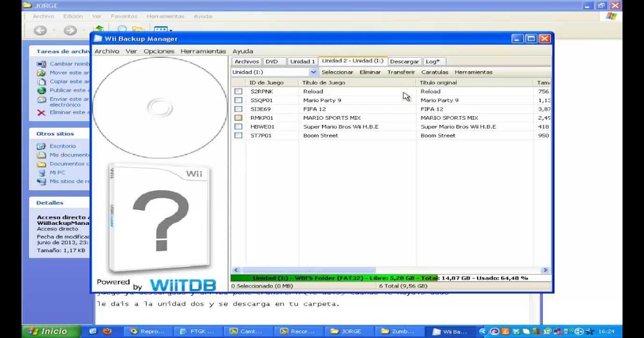Screen dimensions: 644x338
Task: Open Archivo menu in Wii Backup Manager
Action: (x=107, y=52)
